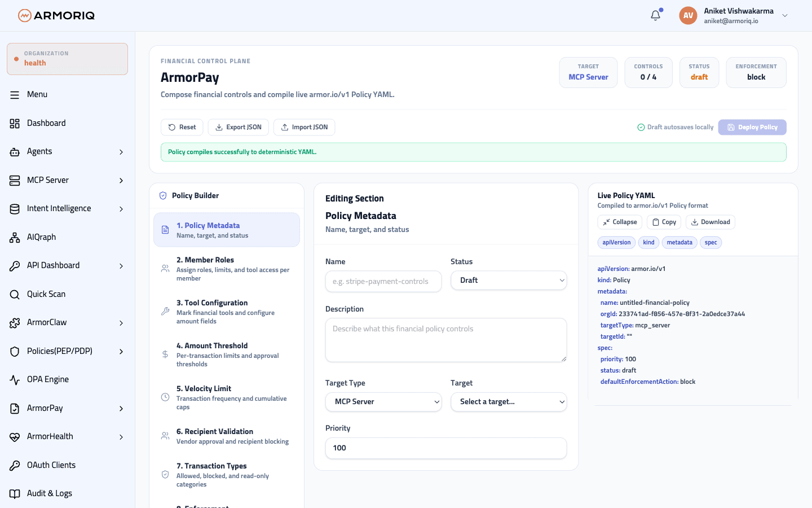Open the Select a target dropdown
The height and width of the screenshot is (508, 812).
click(x=509, y=402)
